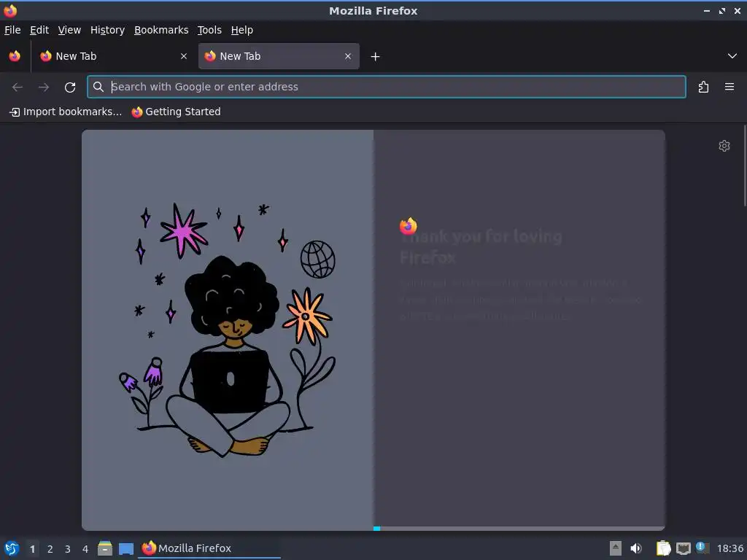Screen dimensions: 747x560
Task: Open the View menu
Action: coord(69,30)
